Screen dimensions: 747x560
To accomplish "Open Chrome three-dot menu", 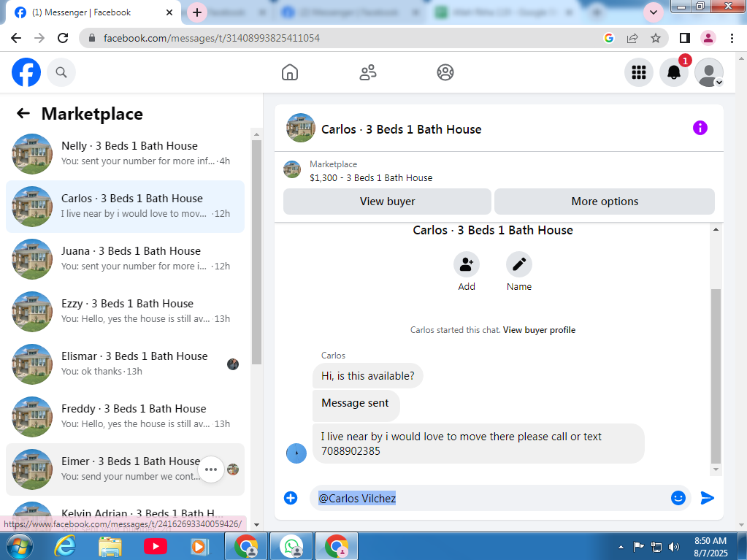I will pos(732,38).
